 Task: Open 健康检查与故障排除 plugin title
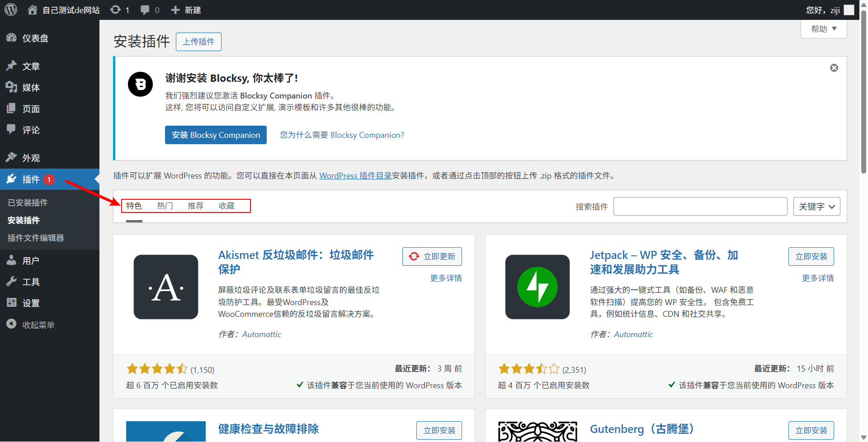point(268,429)
